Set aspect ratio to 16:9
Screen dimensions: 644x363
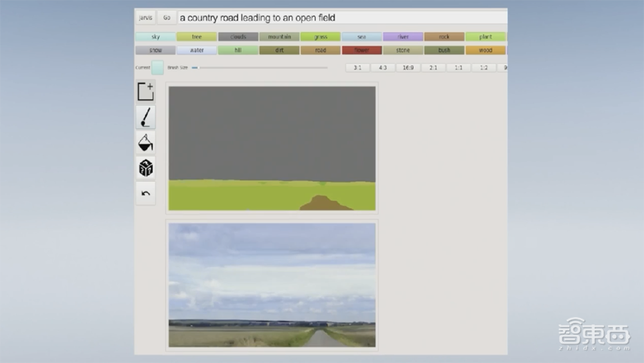(x=408, y=67)
